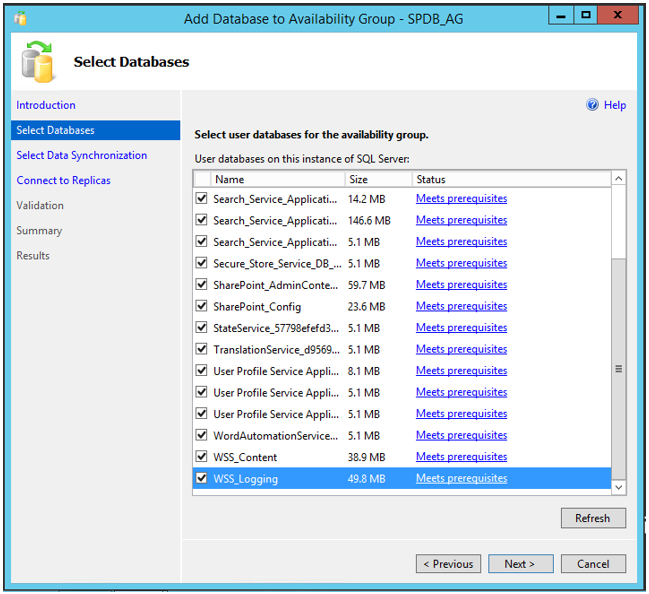Toggle the WSS_Logging database checkbox
This screenshot has height=594, width=649.
[202, 478]
